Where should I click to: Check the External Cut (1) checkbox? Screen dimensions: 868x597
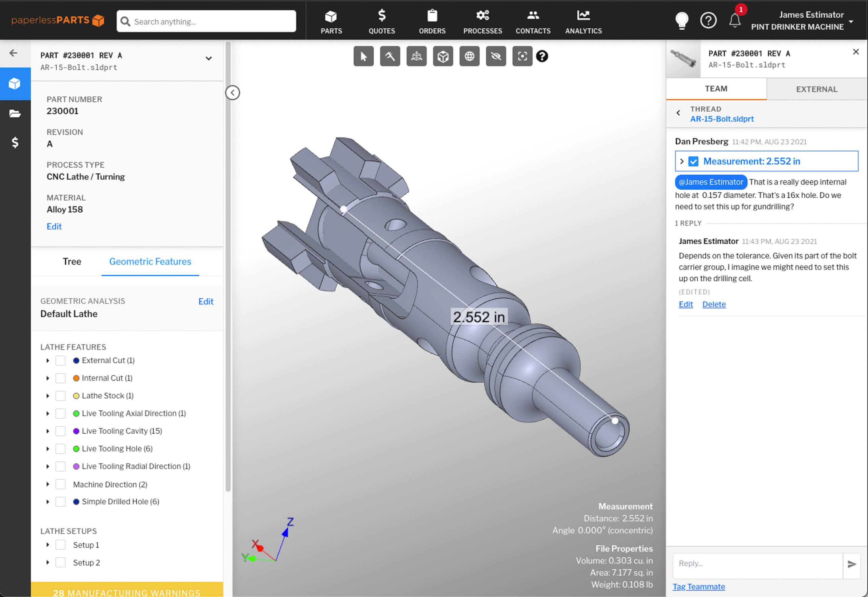pos(60,361)
